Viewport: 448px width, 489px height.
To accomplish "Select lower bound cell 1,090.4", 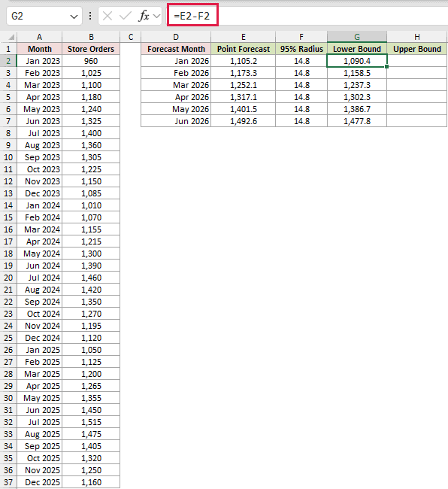I will click(357, 61).
